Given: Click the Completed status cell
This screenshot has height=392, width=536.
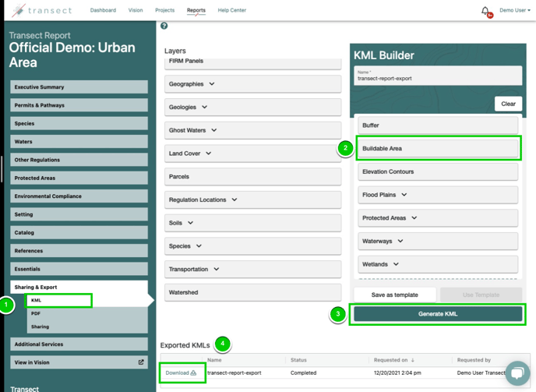Looking at the screenshot, I should [x=304, y=373].
